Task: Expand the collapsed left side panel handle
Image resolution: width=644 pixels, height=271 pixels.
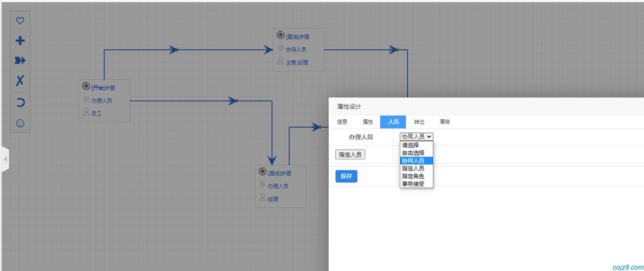Action: click(5, 159)
